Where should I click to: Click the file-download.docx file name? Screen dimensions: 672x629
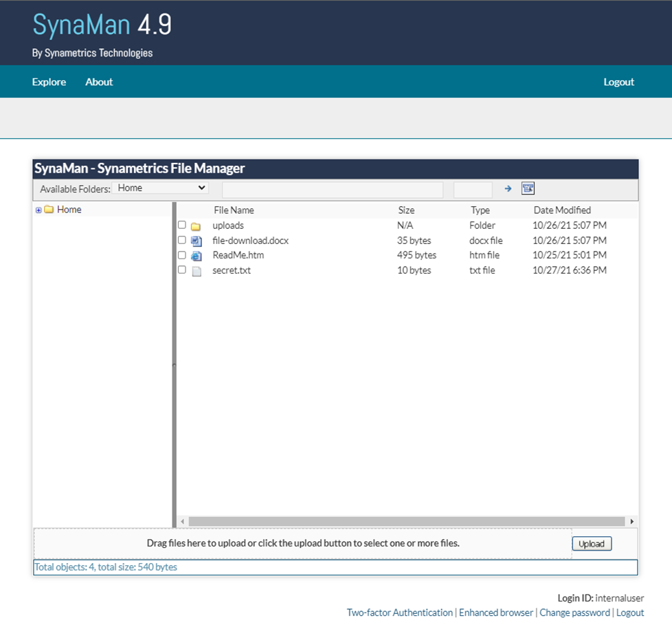coord(250,241)
